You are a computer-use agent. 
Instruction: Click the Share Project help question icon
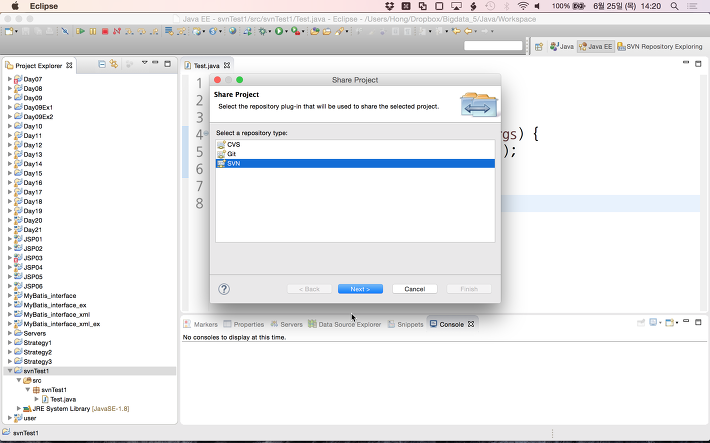tap(224, 289)
